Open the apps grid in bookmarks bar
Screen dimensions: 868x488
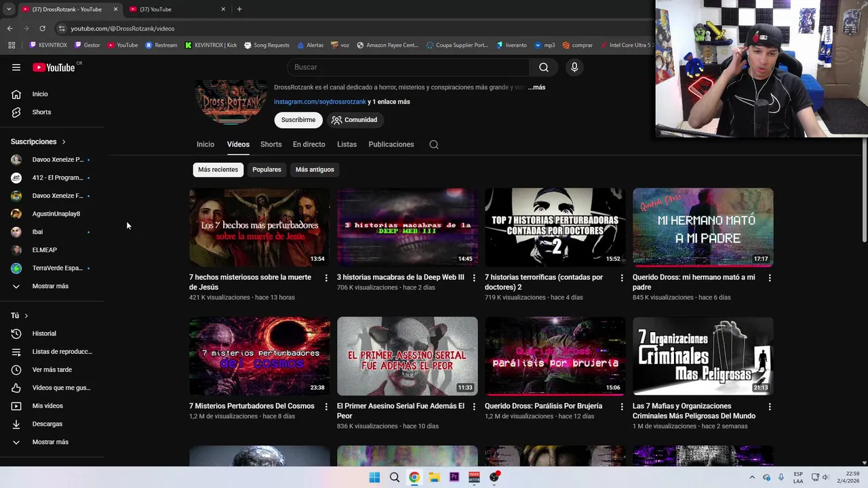(x=12, y=45)
